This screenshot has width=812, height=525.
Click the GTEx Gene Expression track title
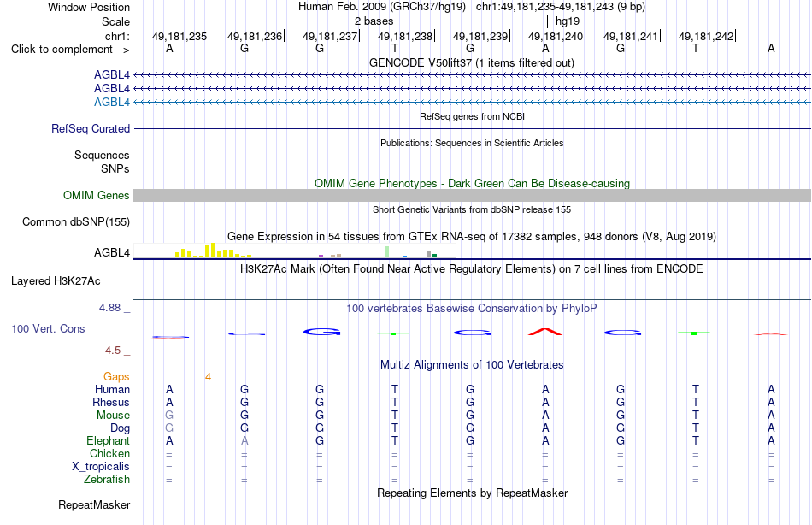(x=472, y=236)
